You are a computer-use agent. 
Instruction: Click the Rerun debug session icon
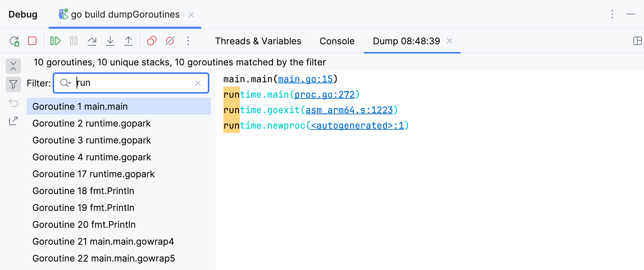coord(15,41)
